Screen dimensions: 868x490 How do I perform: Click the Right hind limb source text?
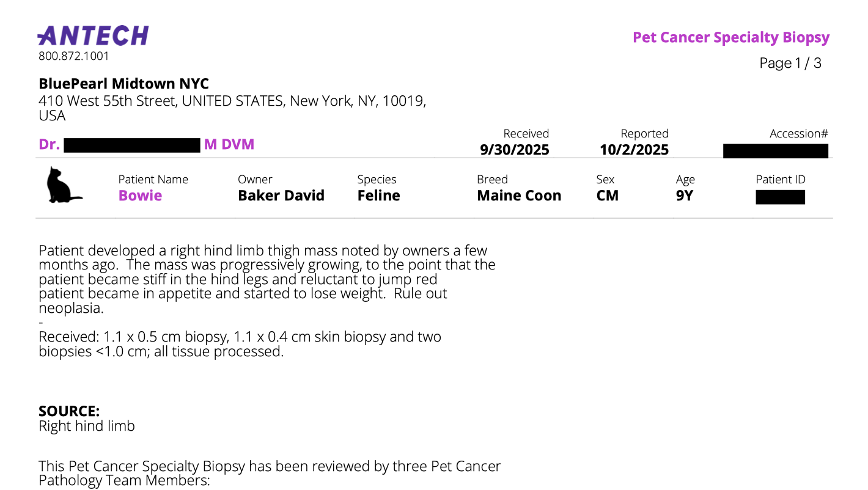pos(86,426)
